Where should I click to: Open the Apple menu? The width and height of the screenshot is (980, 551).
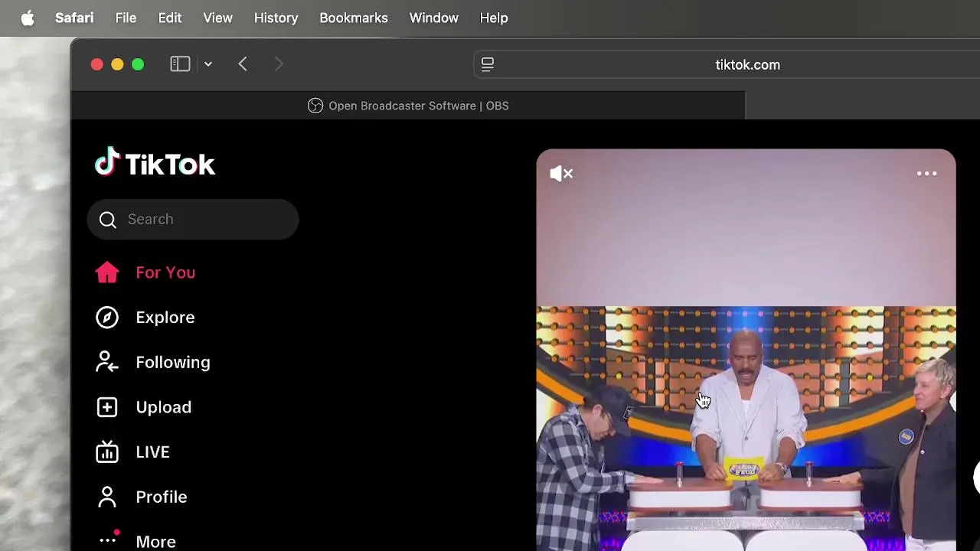[x=28, y=18]
